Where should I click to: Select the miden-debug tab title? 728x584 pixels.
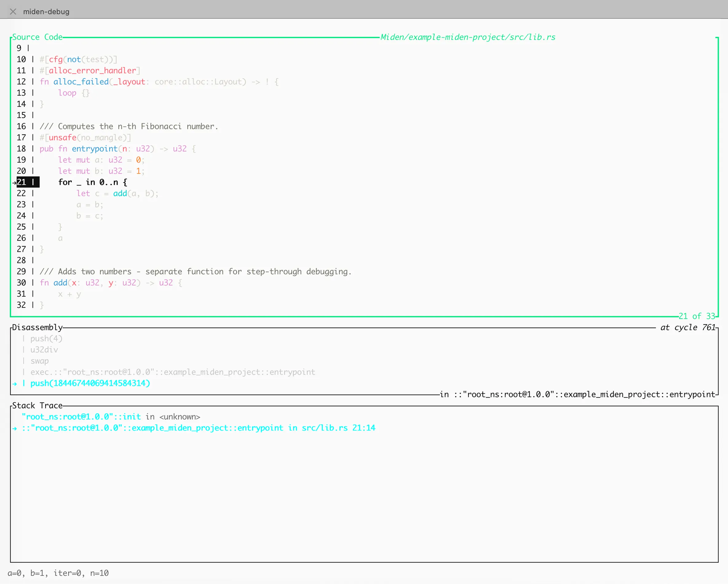click(46, 11)
